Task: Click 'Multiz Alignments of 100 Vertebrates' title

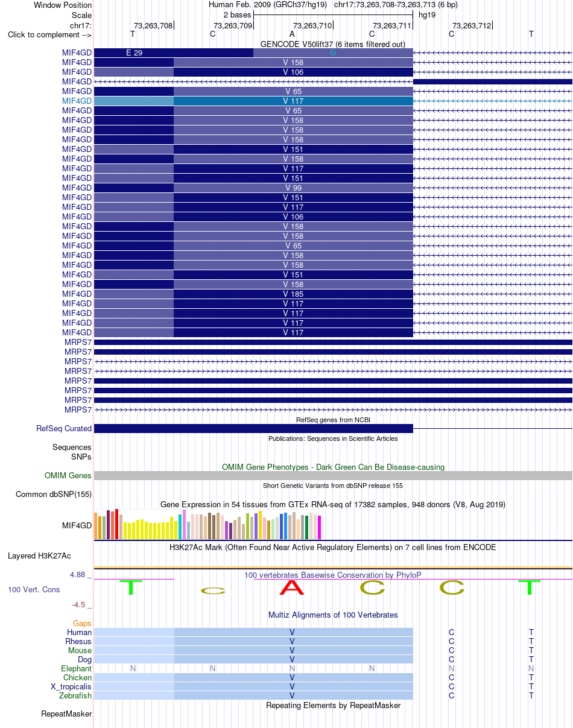Action: [x=333, y=615]
